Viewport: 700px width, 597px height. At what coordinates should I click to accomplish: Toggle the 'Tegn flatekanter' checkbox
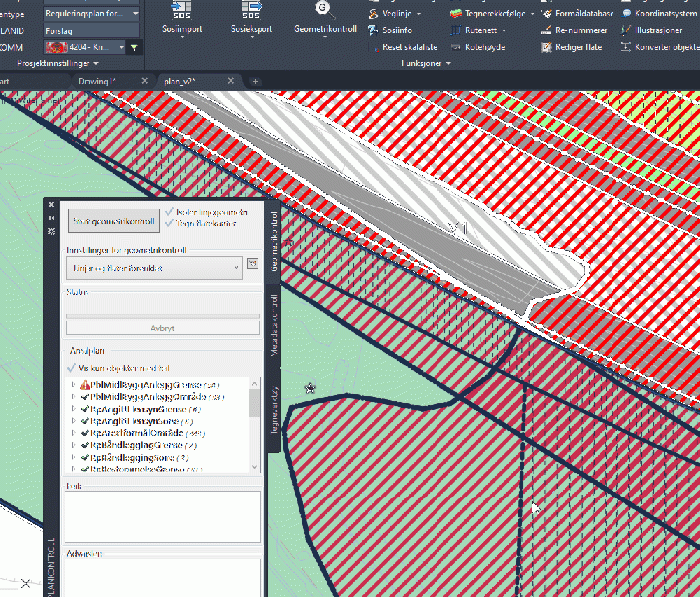(169, 223)
